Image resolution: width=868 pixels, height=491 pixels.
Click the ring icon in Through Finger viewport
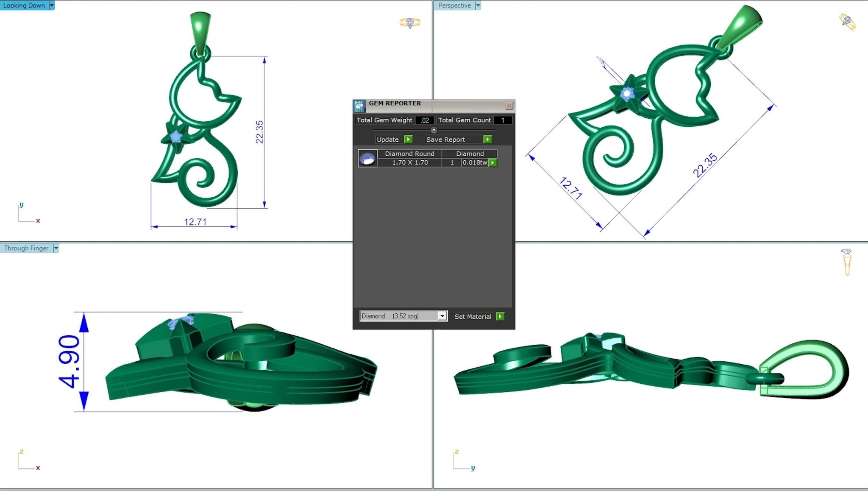[x=846, y=262]
